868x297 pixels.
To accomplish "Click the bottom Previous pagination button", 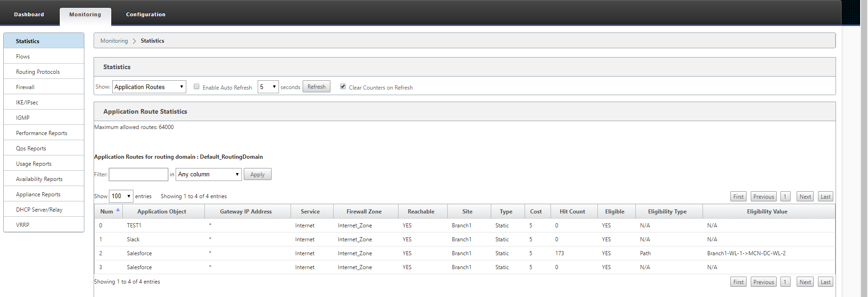I will coord(763,282).
